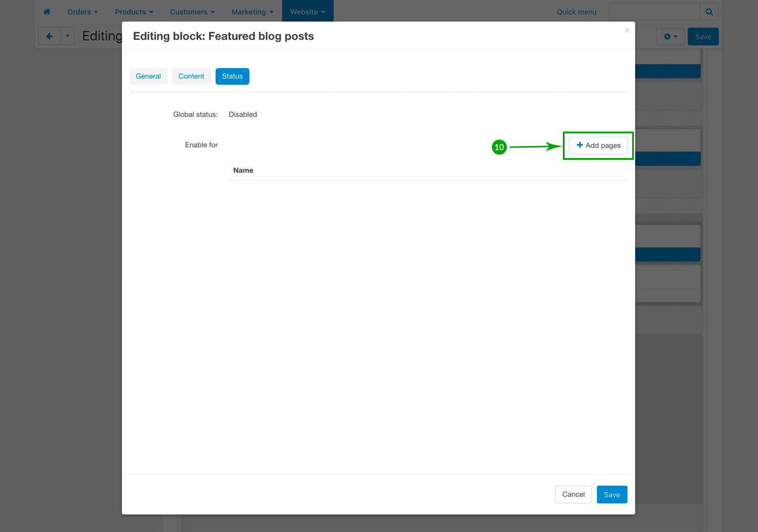Close the dialog with X icon
The image size is (758, 532).
[x=627, y=30]
